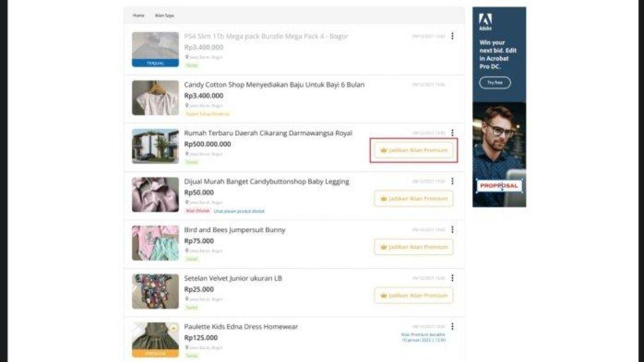Click Jadikan Iklan Premium for Rumah Terbaru listing
The width and height of the screenshot is (644, 362).
coord(413,150)
